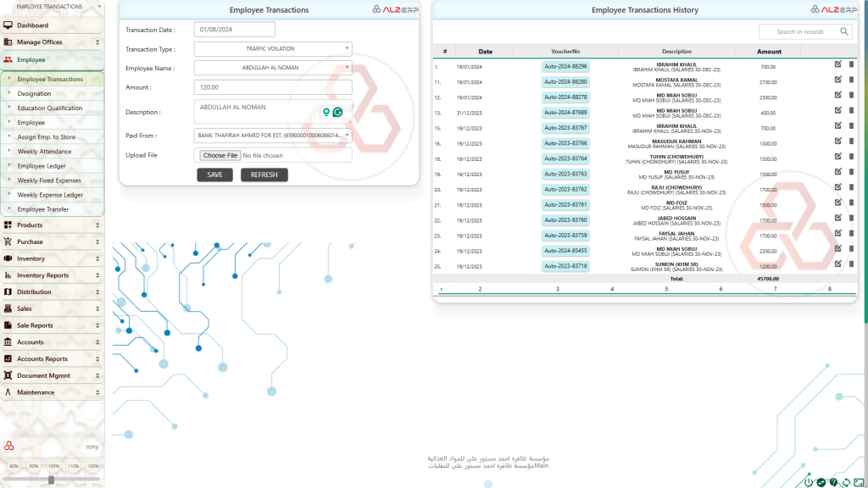Expand the Purchase menu
This screenshot has height=488, width=868.
[52, 241]
